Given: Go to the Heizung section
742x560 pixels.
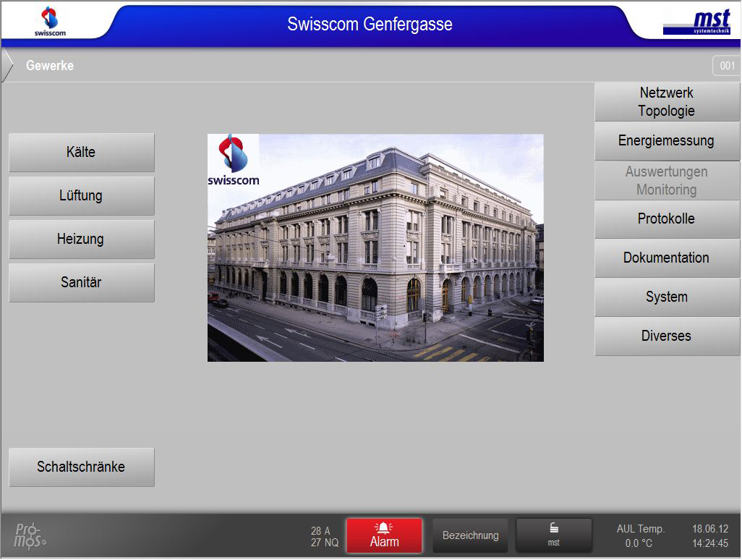Looking at the screenshot, I should 82,239.
